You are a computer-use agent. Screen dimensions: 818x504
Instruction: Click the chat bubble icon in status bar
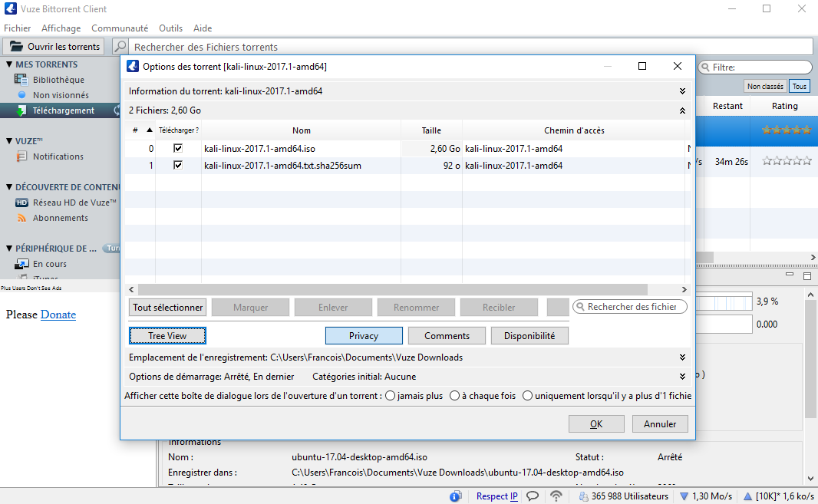[x=532, y=496]
